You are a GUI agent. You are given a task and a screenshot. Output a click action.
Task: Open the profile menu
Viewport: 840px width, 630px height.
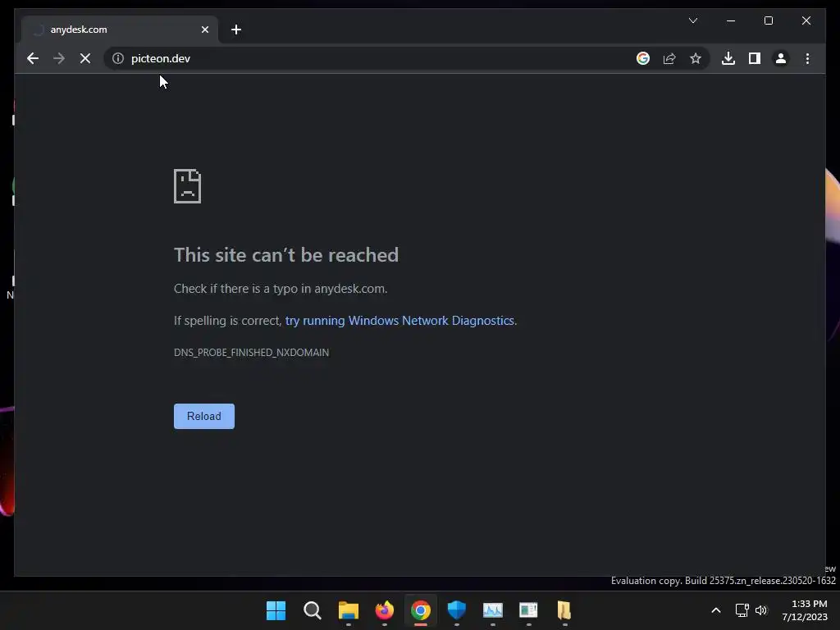pos(781,58)
